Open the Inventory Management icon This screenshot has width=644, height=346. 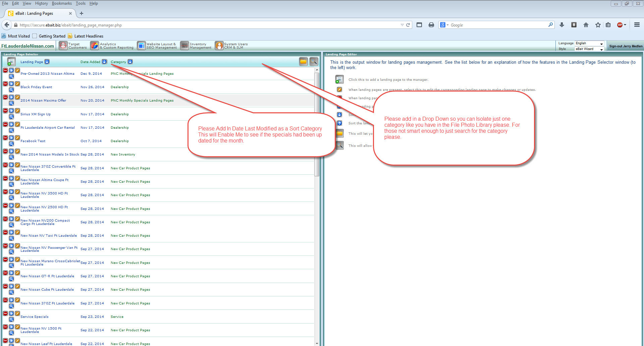click(x=184, y=46)
